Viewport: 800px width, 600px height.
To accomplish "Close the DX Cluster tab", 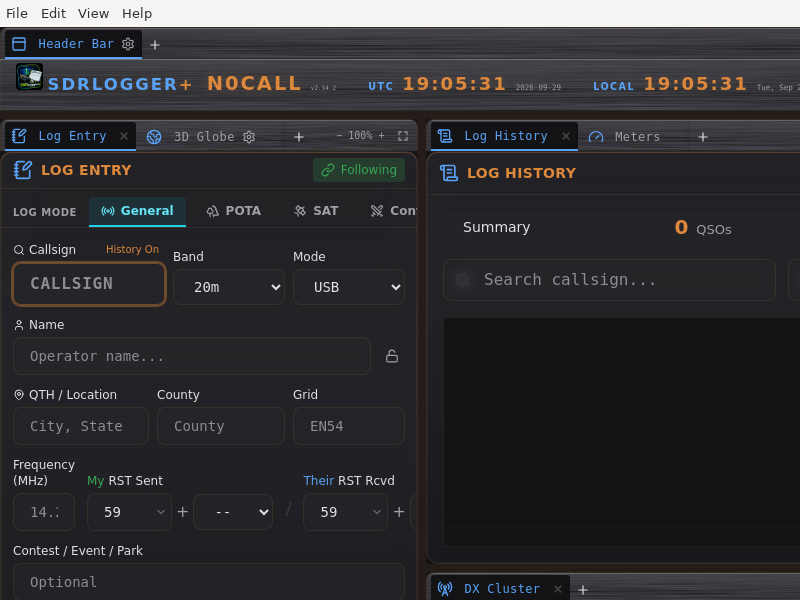I will tap(558, 589).
